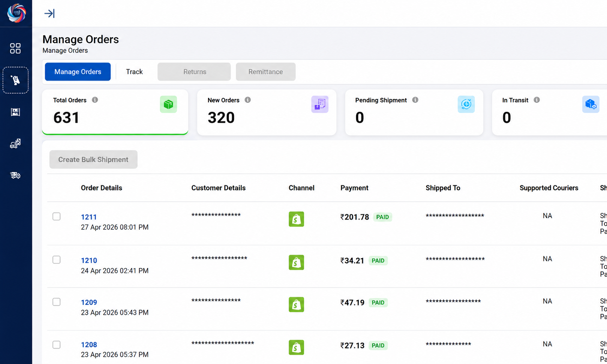This screenshot has height=364, width=607.
Task: Switch to the Track tab
Action: click(x=134, y=72)
